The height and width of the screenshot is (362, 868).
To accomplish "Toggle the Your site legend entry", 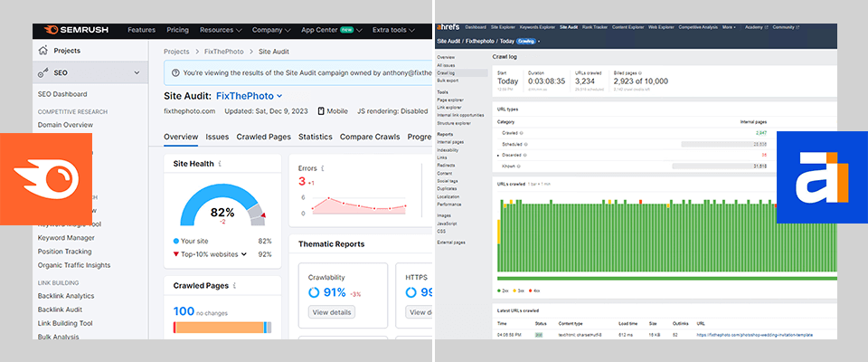I will (x=189, y=241).
